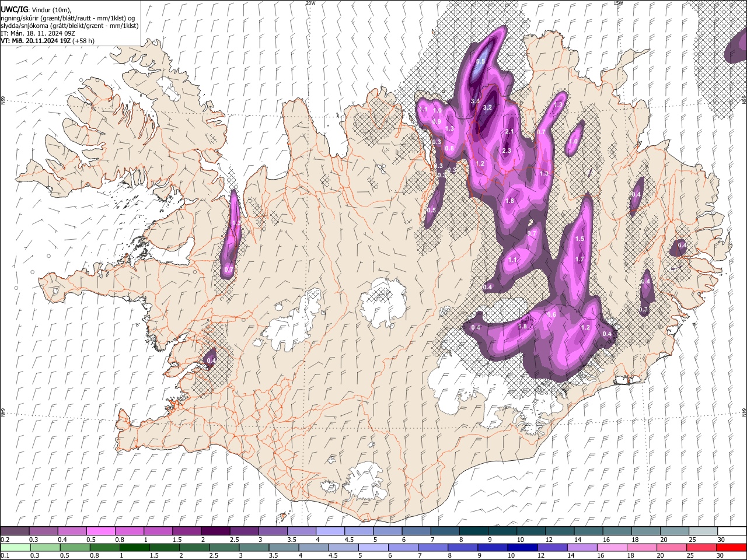Pick the bright pink swatch between 0.5 and 0.8

pos(100,531)
